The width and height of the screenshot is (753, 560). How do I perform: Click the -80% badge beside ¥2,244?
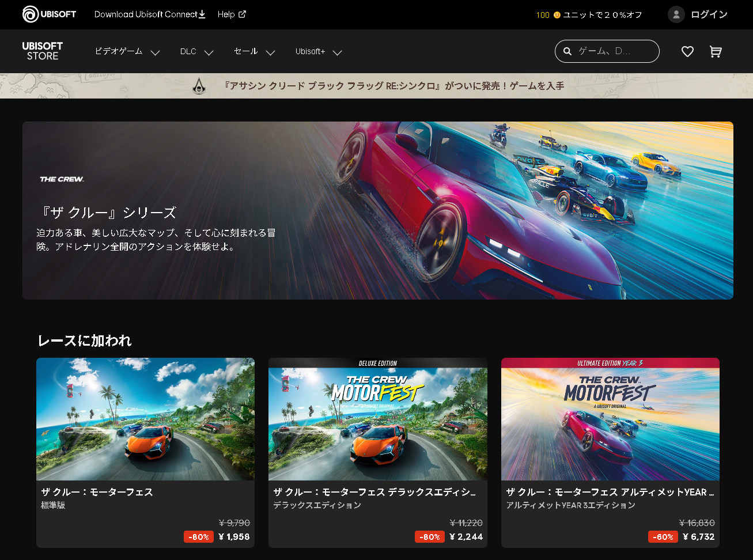coord(430,537)
